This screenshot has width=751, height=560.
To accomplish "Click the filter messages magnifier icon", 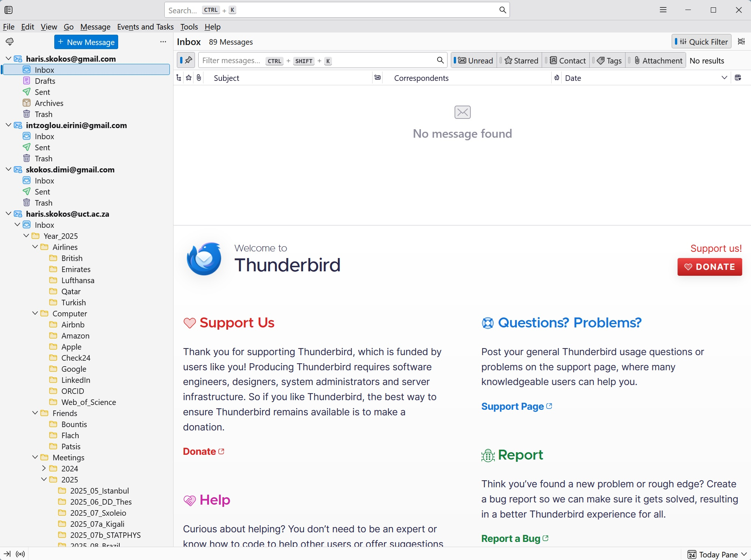I will tap(440, 60).
